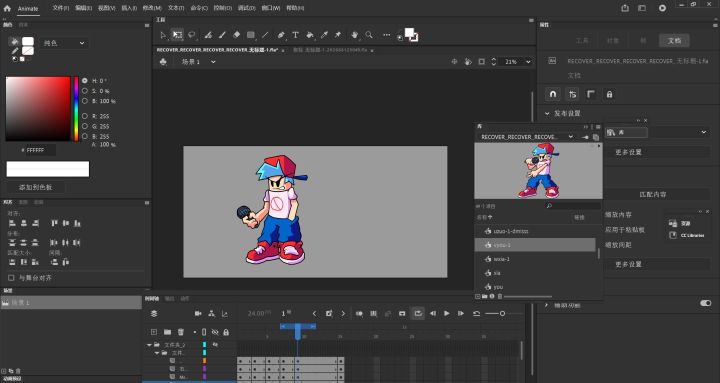Screen dimensions: 720x383
Task: Play the timeline animation
Action: [446, 314]
